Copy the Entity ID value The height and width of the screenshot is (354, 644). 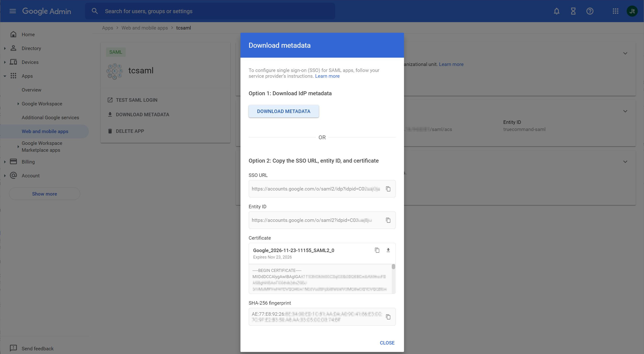click(388, 220)
